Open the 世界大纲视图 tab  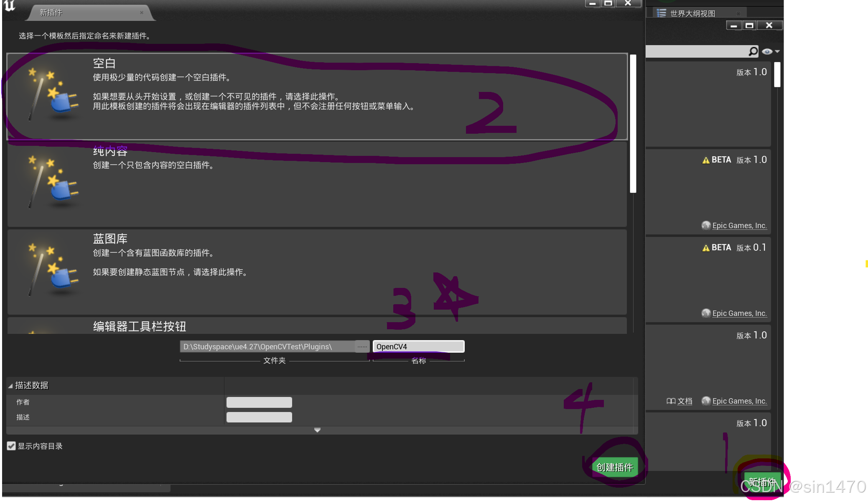[x=692, y=13]
